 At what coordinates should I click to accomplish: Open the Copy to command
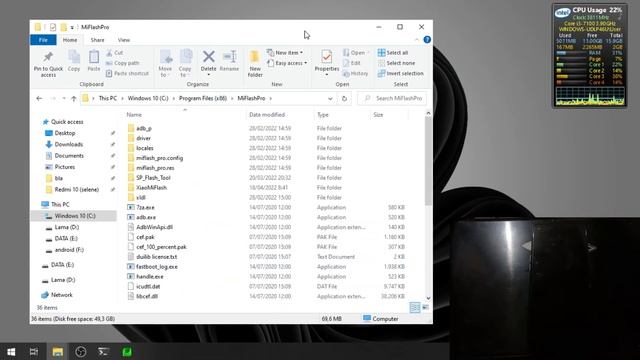click(185, 64)
